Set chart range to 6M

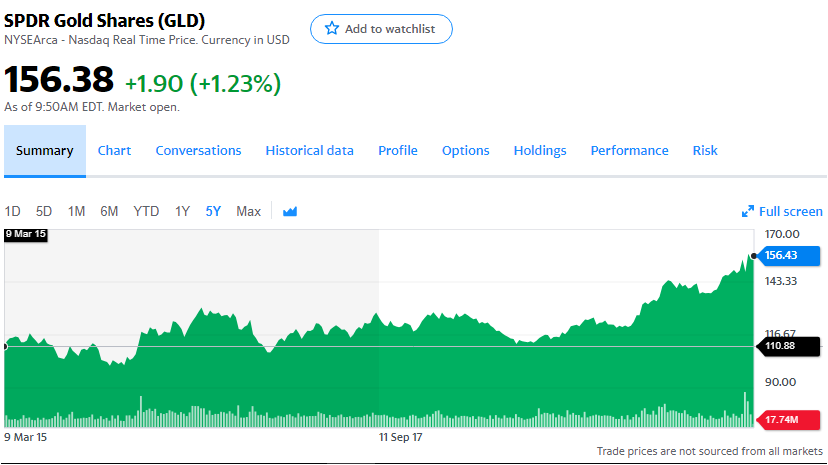click(x=109, y=212)
